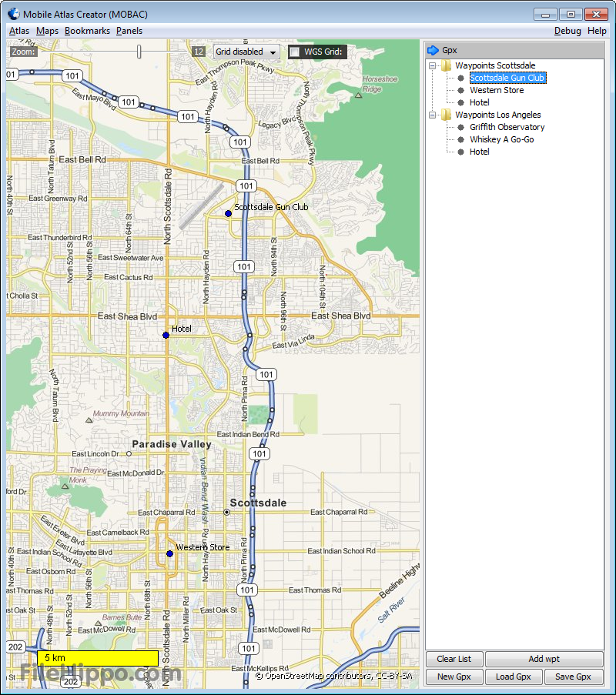Select the Griffith Observatory waypoint bullet
The height and width of the screenshot is (695, 616).
459,126
